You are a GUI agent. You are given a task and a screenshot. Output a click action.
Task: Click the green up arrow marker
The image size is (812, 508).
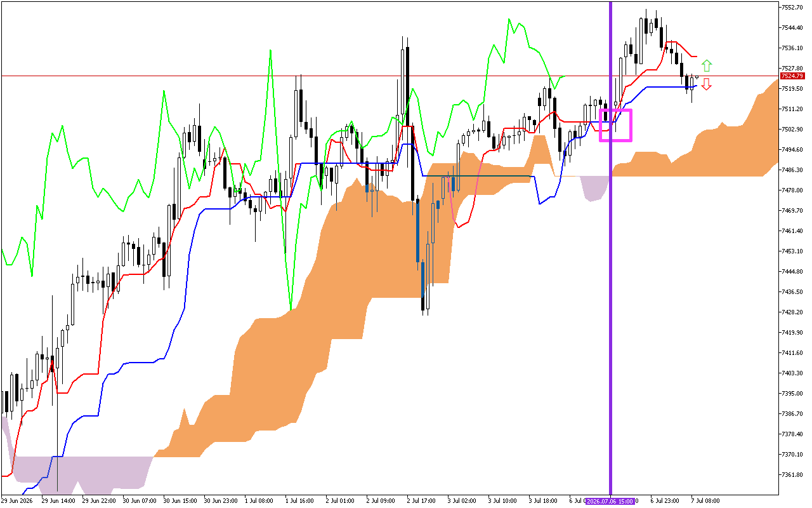pos(707,65)
